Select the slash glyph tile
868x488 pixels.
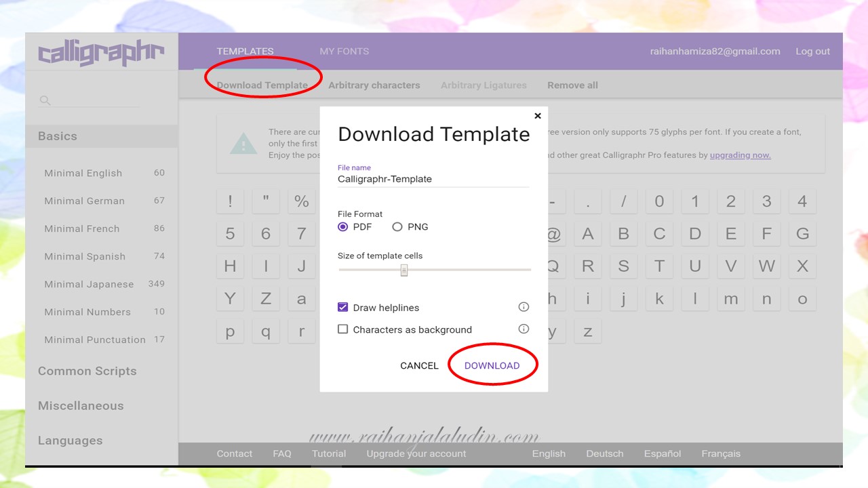tap(624, 201)
